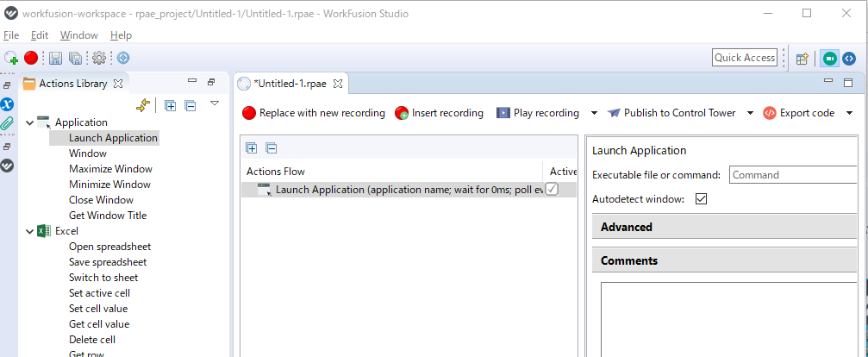
Task: Close the Untitled-1.rpae editor tab
Action: pyautogui.click(x=337, y=84)
